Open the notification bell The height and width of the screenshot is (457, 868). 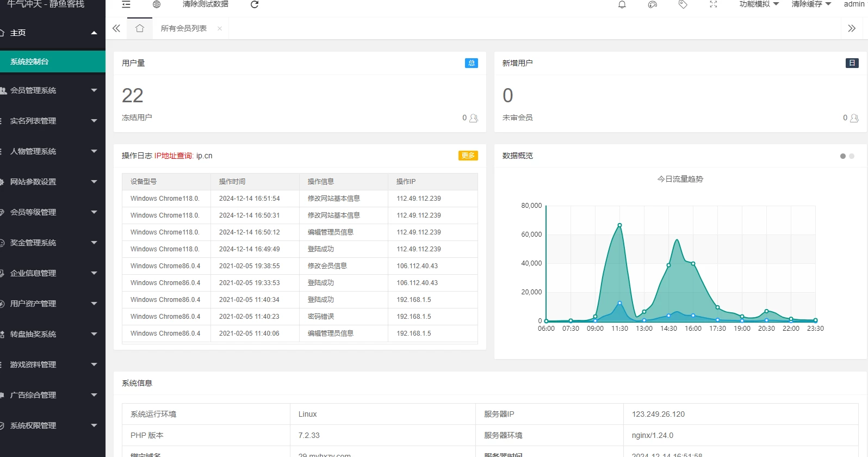tap(622, 4)
